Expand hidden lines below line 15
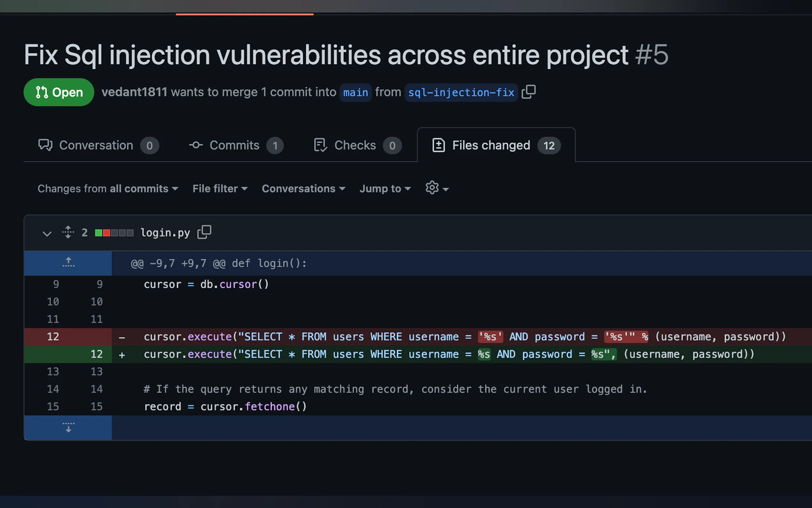This screenshot has height=508, width=812. 68,427
